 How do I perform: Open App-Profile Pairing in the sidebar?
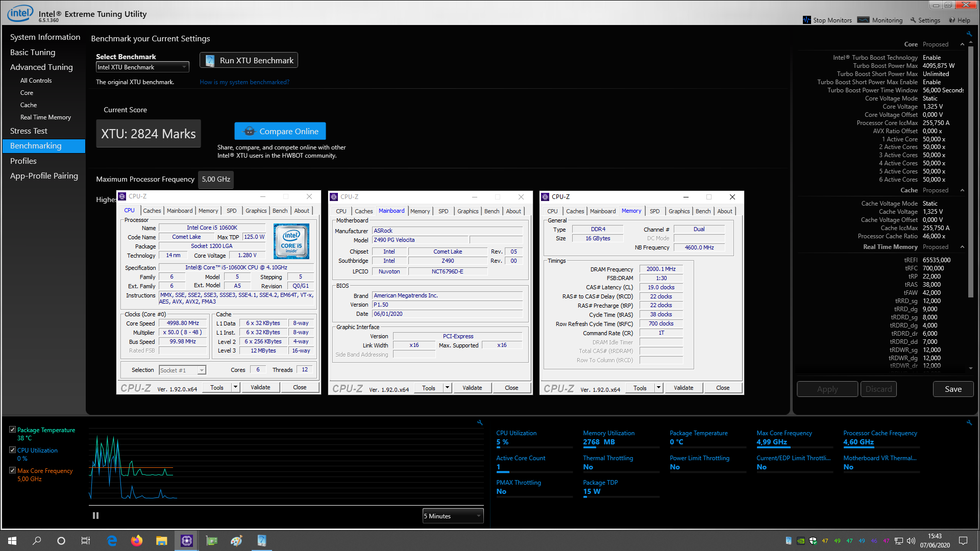coord(44,176)
